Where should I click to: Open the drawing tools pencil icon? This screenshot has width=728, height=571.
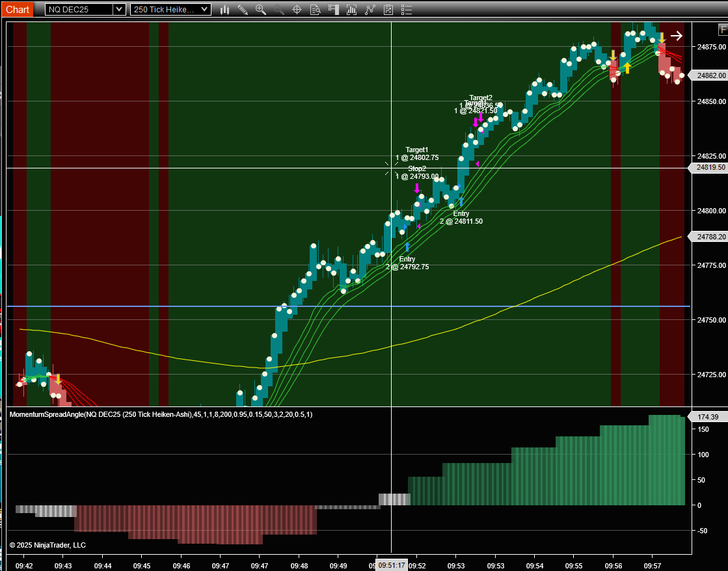243,10
